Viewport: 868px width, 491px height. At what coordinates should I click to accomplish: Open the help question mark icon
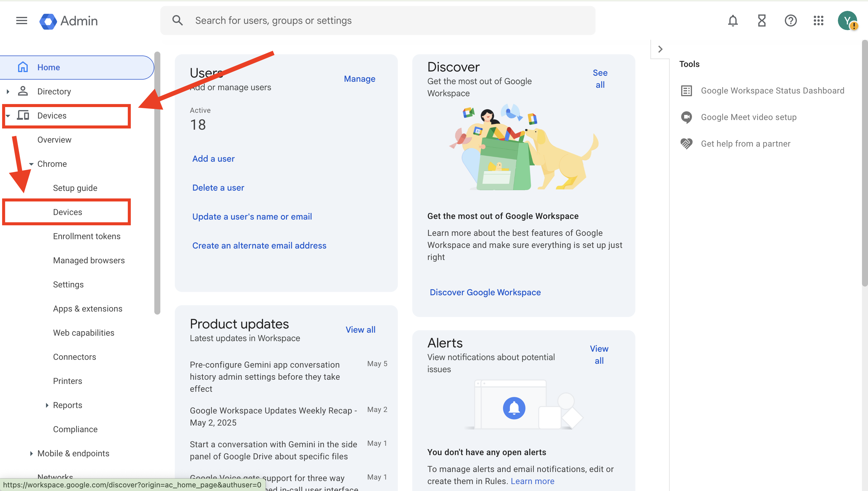(791, 21)
